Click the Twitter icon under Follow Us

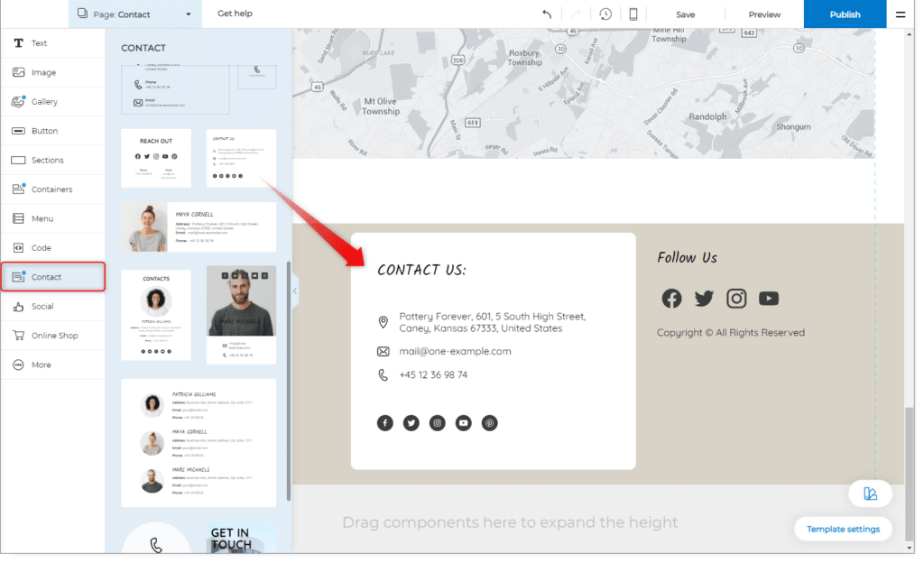[704, 299]
